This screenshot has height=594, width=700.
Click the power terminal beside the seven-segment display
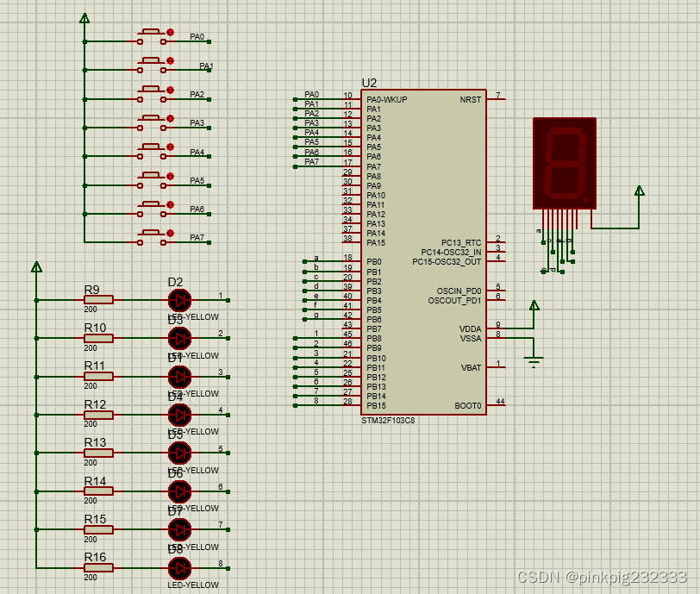pyautogui.click(x=640, y=191)
